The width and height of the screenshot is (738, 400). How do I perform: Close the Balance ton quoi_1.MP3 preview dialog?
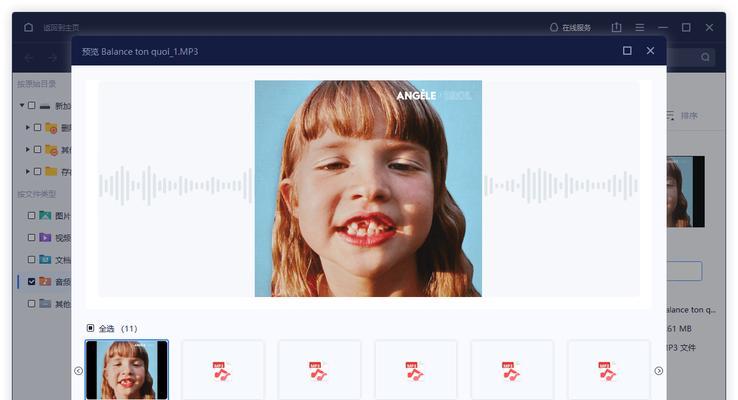click(650, 50)
